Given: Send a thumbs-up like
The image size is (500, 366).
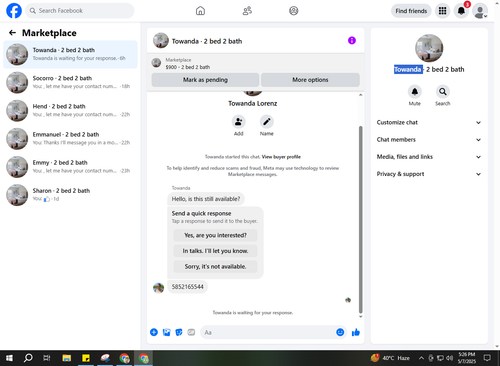Looking at the screenshot, I should [x=356, y=332].
